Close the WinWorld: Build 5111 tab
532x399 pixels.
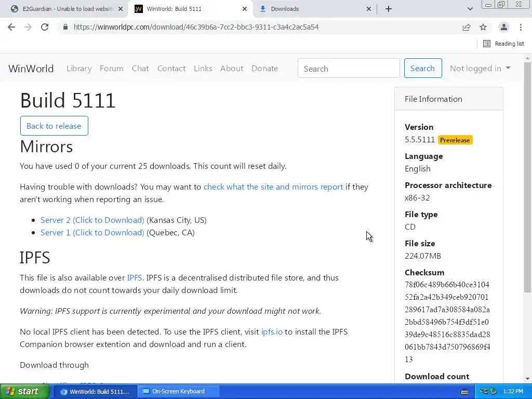click(245, 9)
